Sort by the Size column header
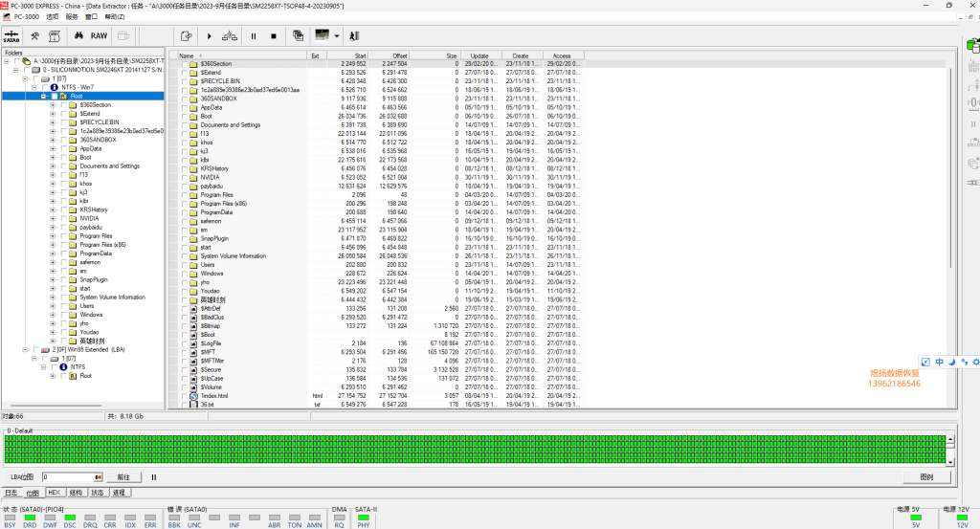The image size is (980, 529). (x=434, y=55)
